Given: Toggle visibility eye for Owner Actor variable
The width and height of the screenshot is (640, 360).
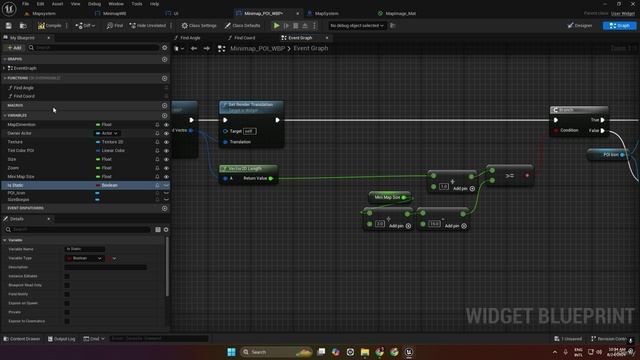Looking at the screenshot, I should click(x=166, y=133).
